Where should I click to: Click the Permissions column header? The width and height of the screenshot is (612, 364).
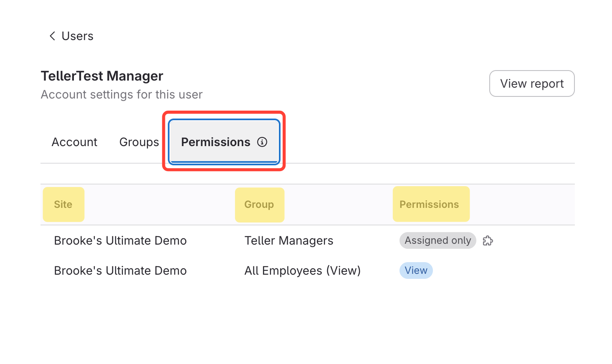(x=429, y=205)
